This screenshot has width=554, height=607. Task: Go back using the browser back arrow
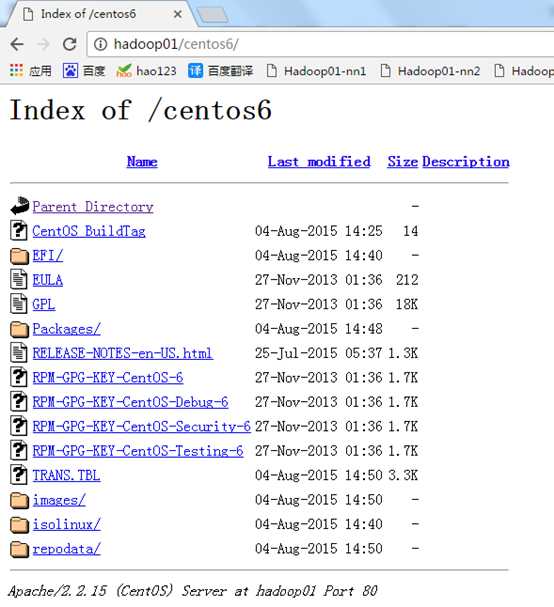click(17, 44)
